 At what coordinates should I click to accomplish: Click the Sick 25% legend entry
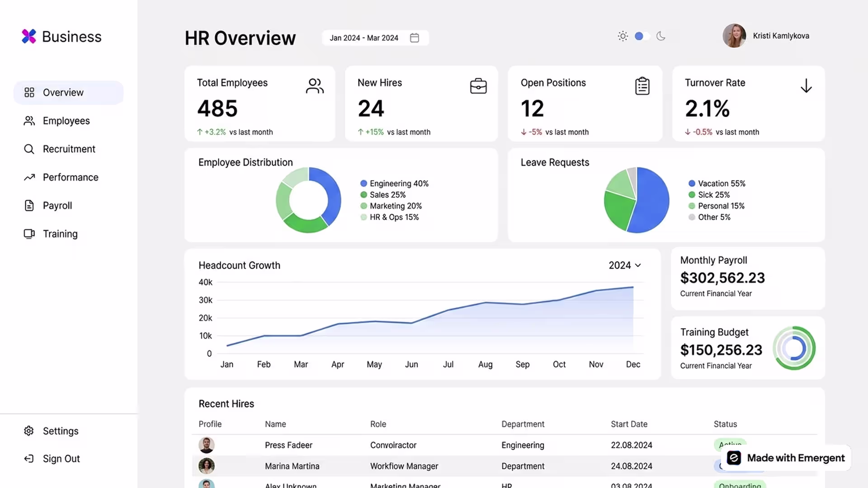(709, 195)
